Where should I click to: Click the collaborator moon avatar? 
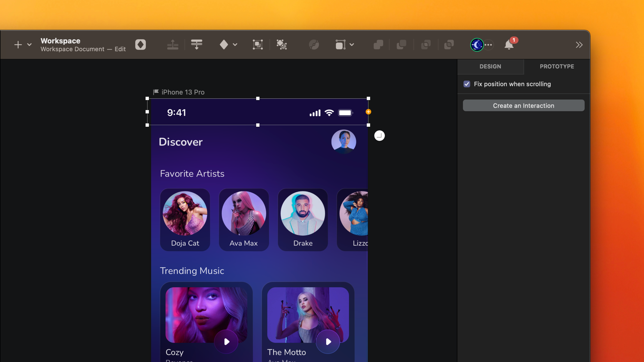pos(477,45)
